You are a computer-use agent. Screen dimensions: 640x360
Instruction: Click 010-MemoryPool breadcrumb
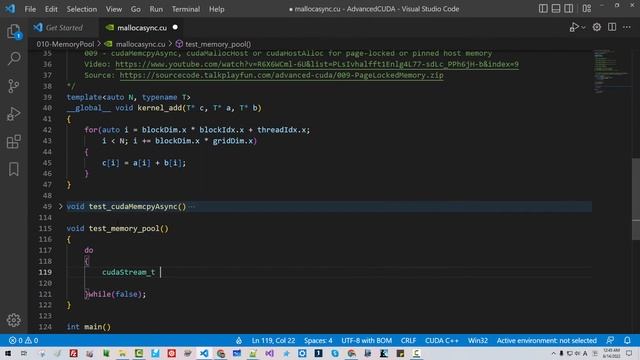coord(65,44)
